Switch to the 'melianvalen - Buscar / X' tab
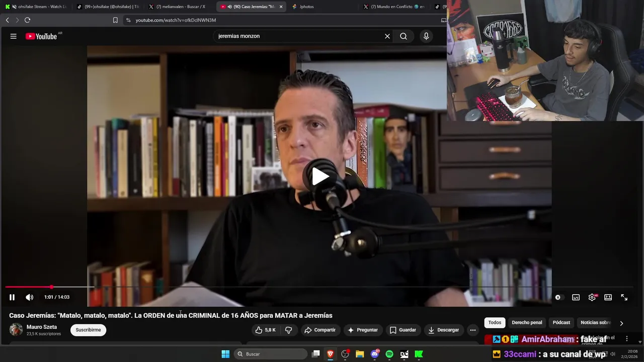This screenshot has width=644, height=362. pos(180,7)
